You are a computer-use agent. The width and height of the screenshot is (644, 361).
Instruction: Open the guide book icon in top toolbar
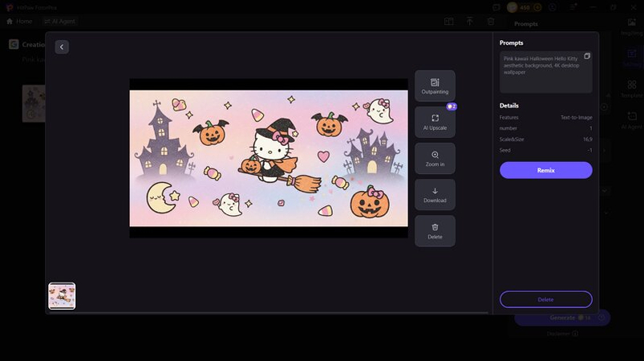448,22
